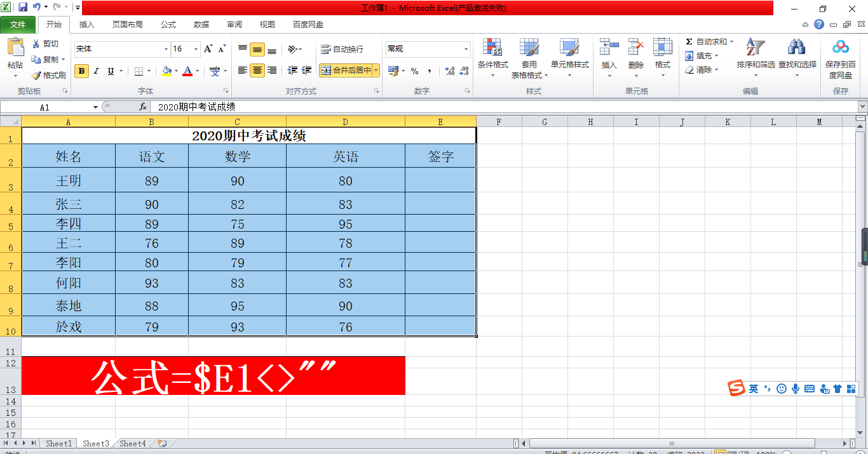This screenshot has height=454, width=868.
Task: Open Cell Styles (单元格样式)
Action: 569,58
